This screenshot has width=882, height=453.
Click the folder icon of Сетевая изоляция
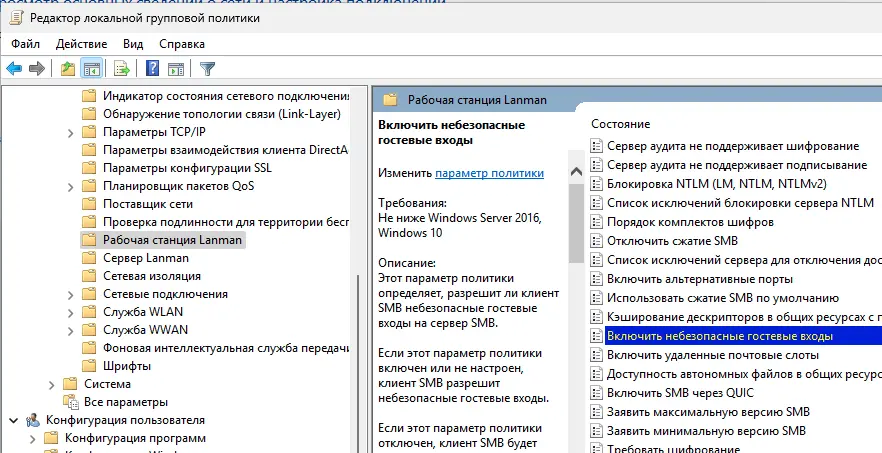pos(89,276)
